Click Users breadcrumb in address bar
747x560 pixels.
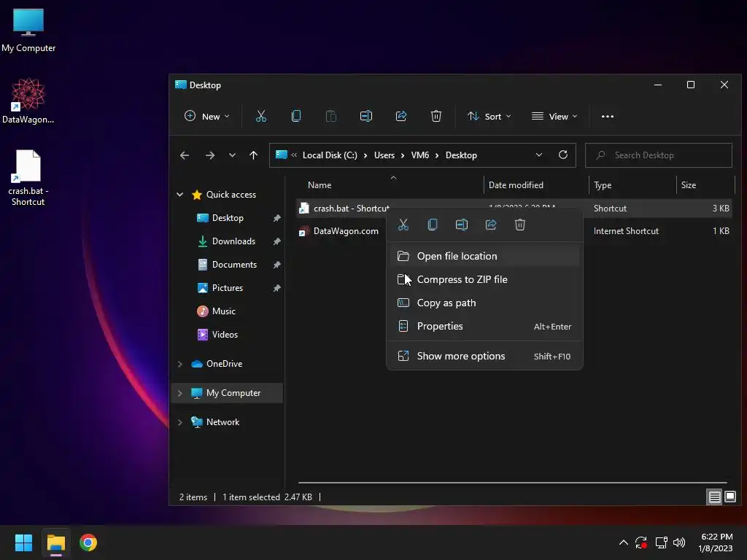384,155
